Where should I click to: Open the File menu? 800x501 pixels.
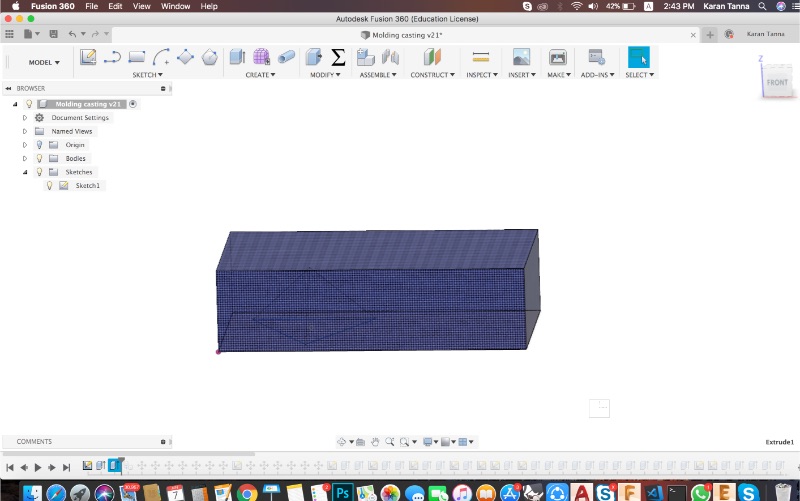[x=91, y=6]
